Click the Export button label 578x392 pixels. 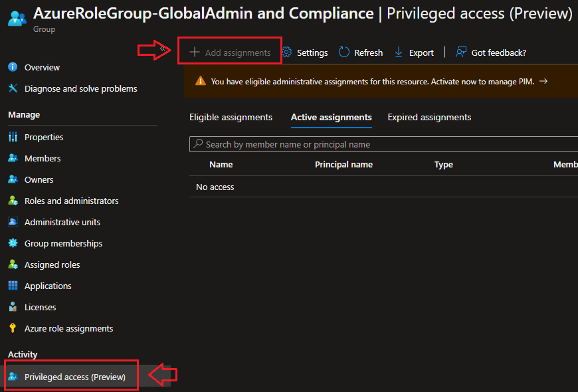click(421, 52)
